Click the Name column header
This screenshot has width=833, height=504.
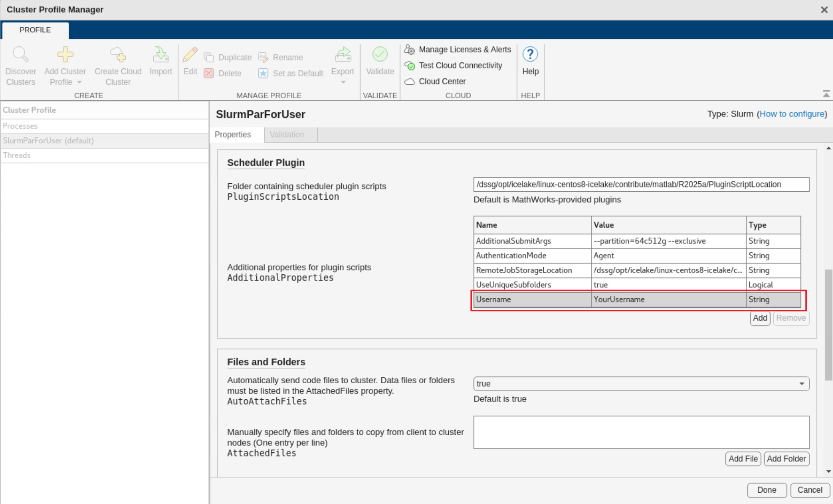[532, 225]
